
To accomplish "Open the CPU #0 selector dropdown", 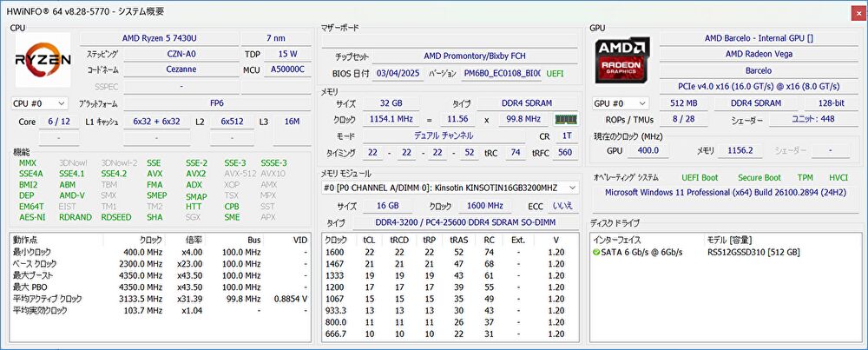I will click(x=39, y=103).
